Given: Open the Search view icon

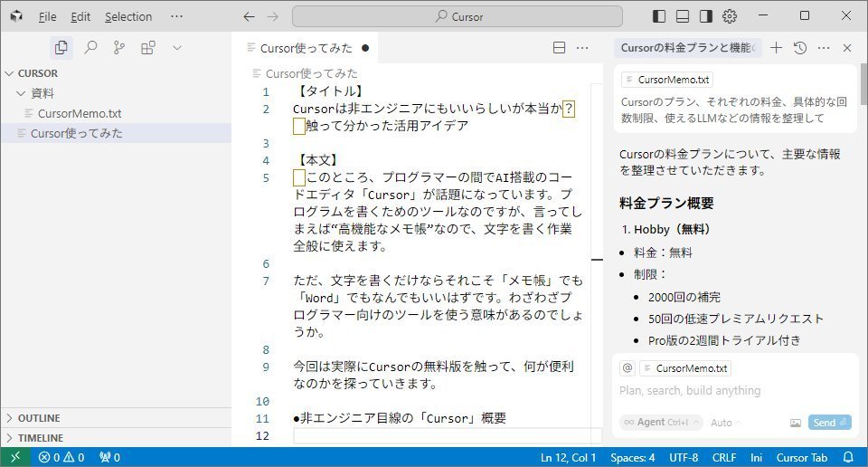Looking at the screenshot, I should (90, 48).
